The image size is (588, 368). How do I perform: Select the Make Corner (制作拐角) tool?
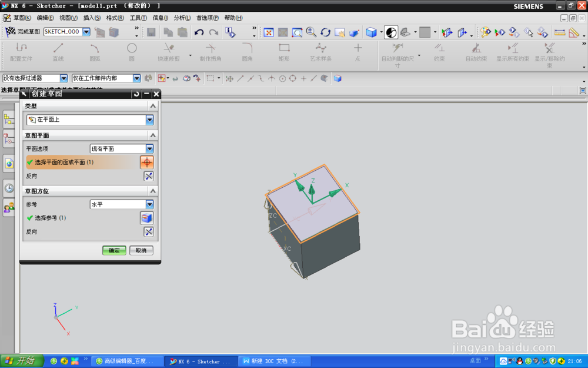pos(211,52)
